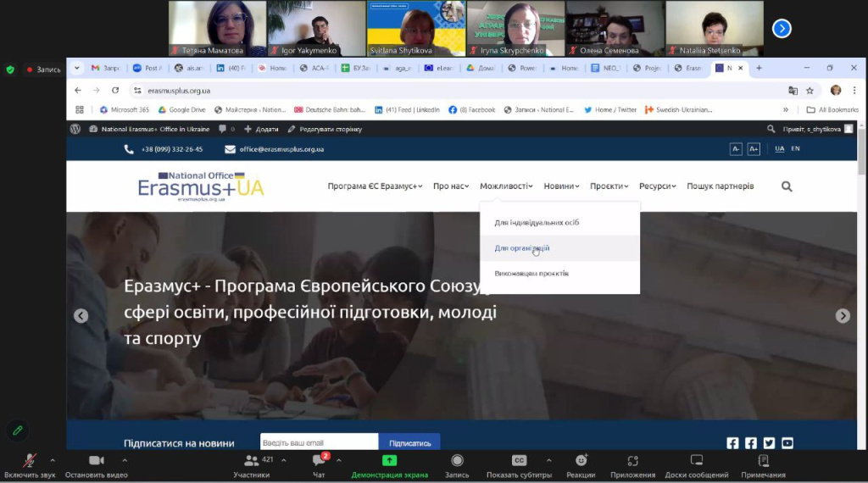
Task: Open the Microsoft 365 bookmark
Action: tap(125, 109)
